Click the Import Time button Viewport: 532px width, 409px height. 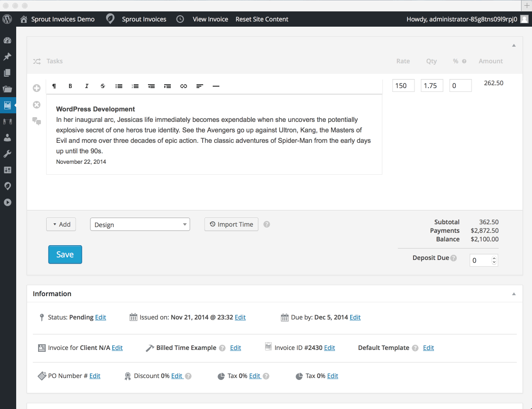point(231,224)
